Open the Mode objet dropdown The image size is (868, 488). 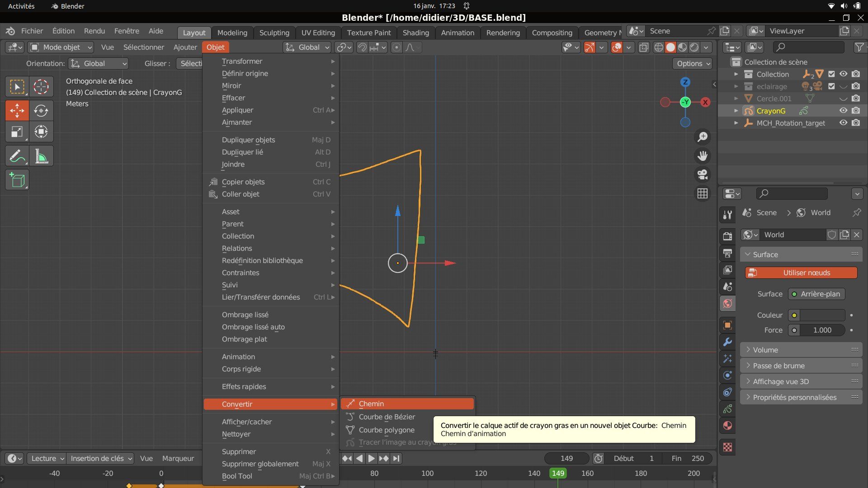pyautogui.click(x=61, y=47)
